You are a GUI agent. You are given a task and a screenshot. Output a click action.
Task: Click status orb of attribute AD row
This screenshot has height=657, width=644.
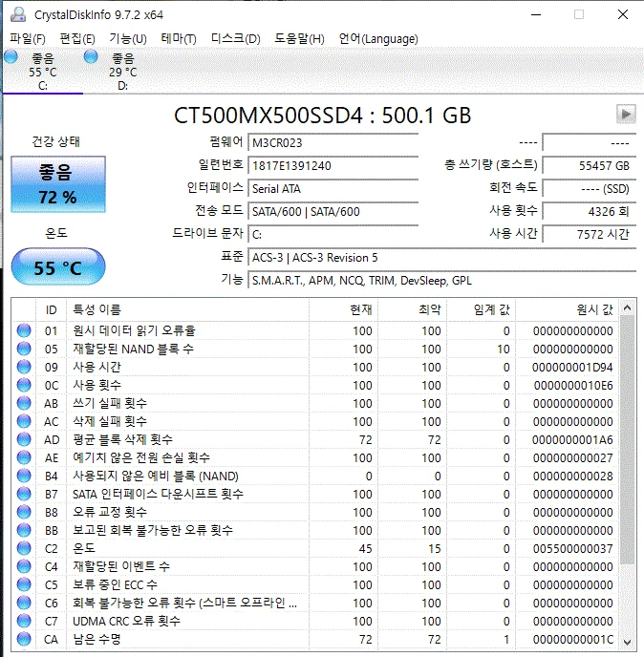[x=24, y=439]
